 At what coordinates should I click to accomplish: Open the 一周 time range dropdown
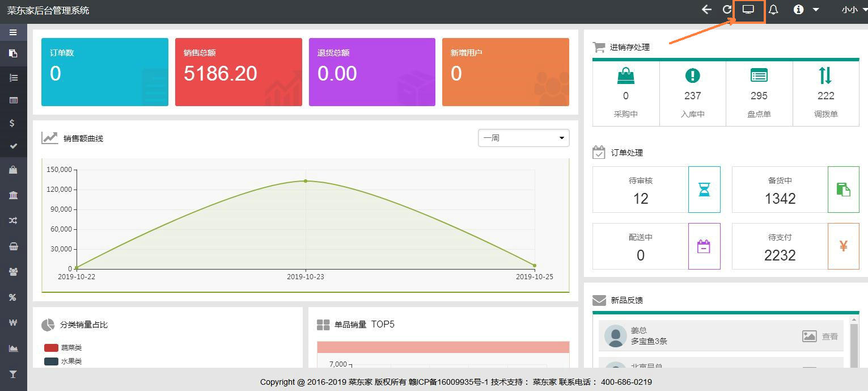coord(523,138)
